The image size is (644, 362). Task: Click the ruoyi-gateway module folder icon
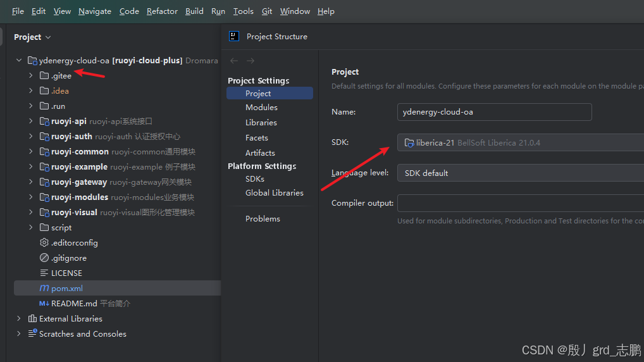click(44, 182)
